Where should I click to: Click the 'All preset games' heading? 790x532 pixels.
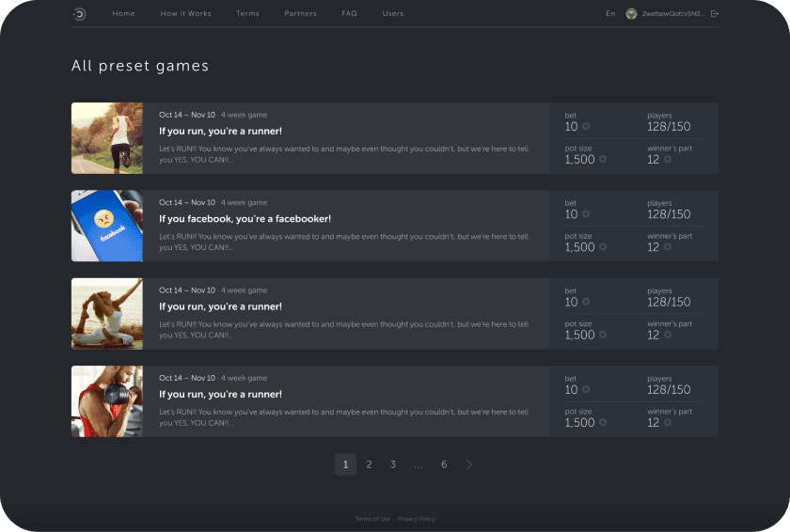click(140, 66)
